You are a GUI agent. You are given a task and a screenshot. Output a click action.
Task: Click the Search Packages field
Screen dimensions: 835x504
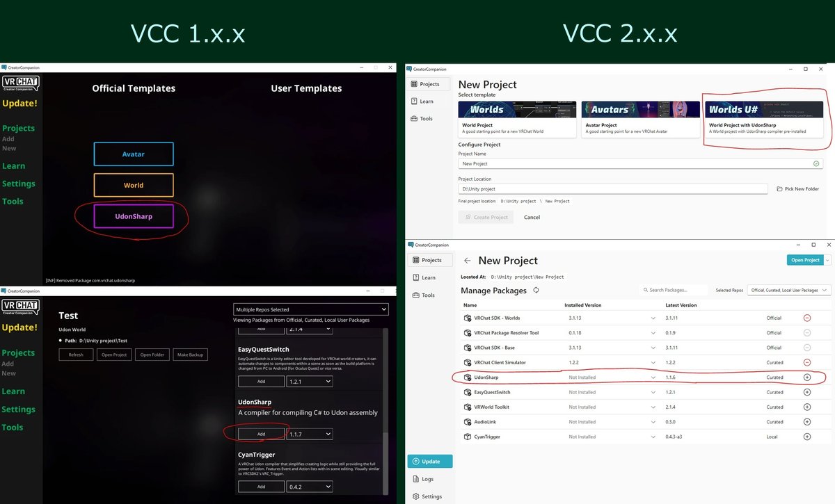pyautogui.click(x=674, y=290)
